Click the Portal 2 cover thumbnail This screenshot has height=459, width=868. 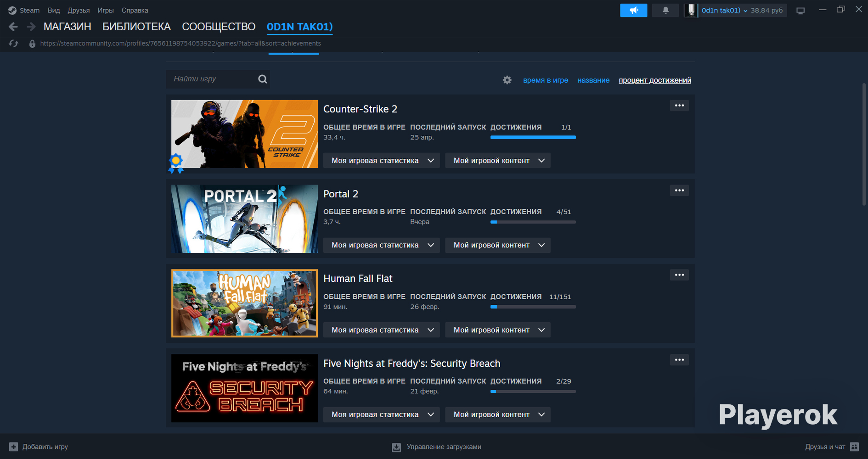click(x=244, y=219)
